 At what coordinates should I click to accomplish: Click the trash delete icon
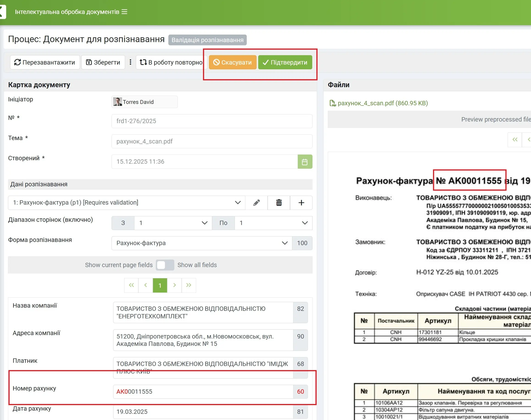tap(279, 203)
